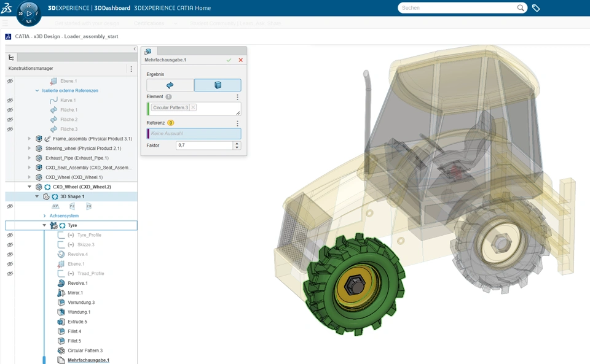This screenshot has height=364, width=590.
Task: Toggle visibility of Fläche.3
Action: tap(10, 130)
